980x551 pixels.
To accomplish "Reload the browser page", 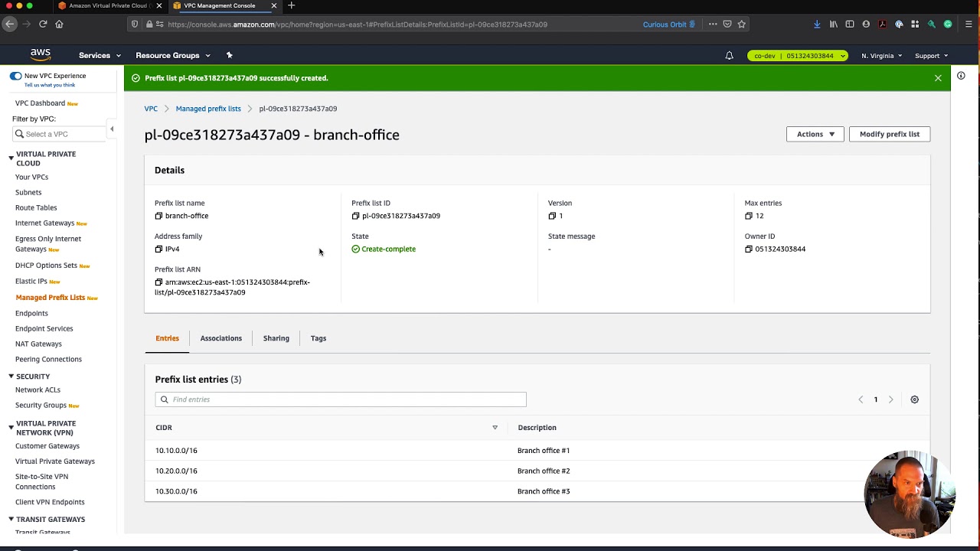I will coord(43,24).
